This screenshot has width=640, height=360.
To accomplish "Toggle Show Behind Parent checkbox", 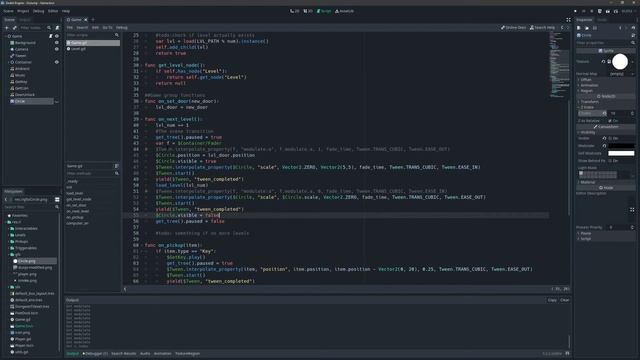I will (x=610, y=161).
